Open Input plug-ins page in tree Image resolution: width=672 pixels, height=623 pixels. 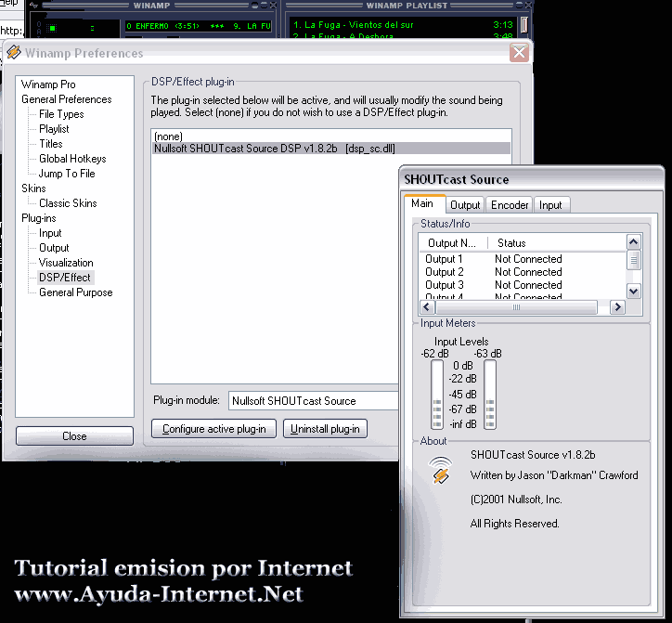(x=50, y=233)
